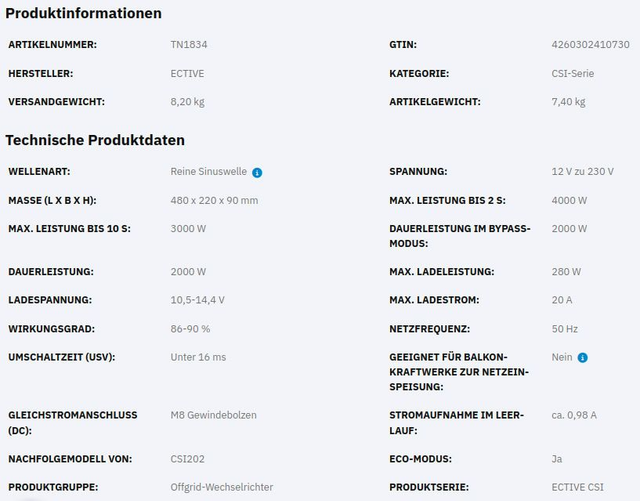The image size is (640, 501).
Task: Click the Eco-Modus value Ja
Action: tap(557, 459)
